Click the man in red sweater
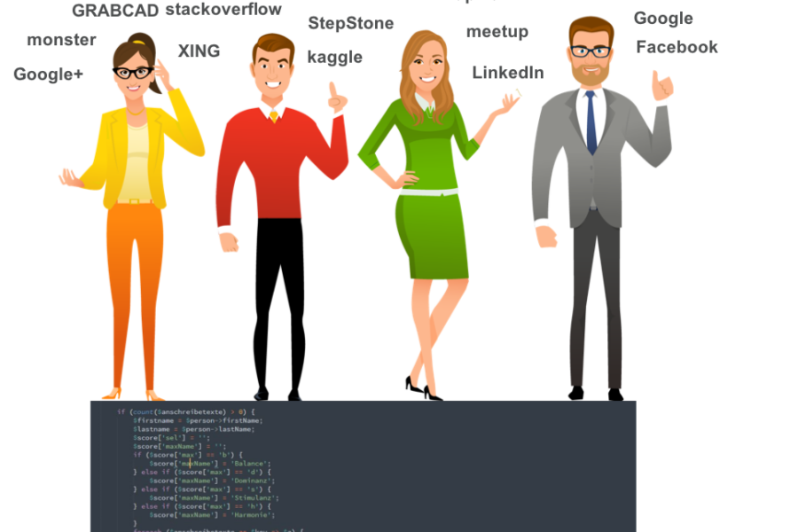Screen dimensions: 798x532 (281, 216)
